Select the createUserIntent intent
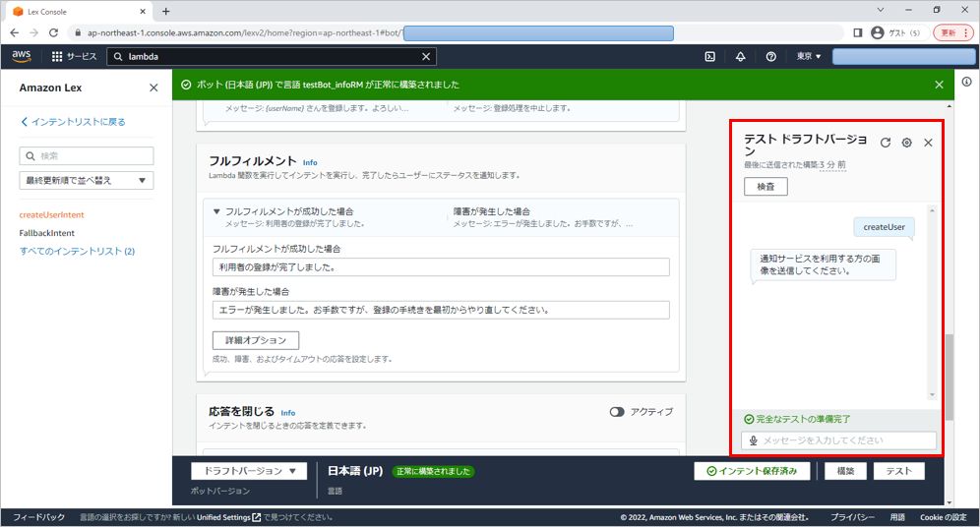 tap(51, 214)
